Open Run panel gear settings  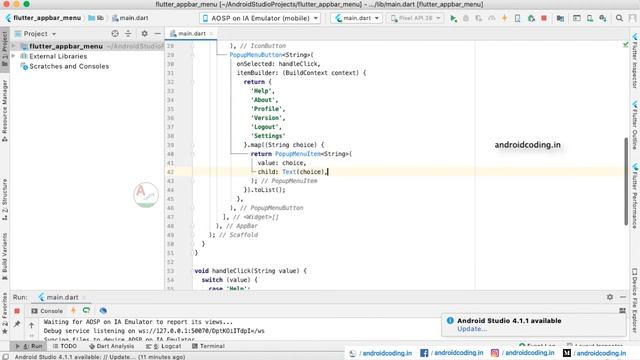(610, 297)
